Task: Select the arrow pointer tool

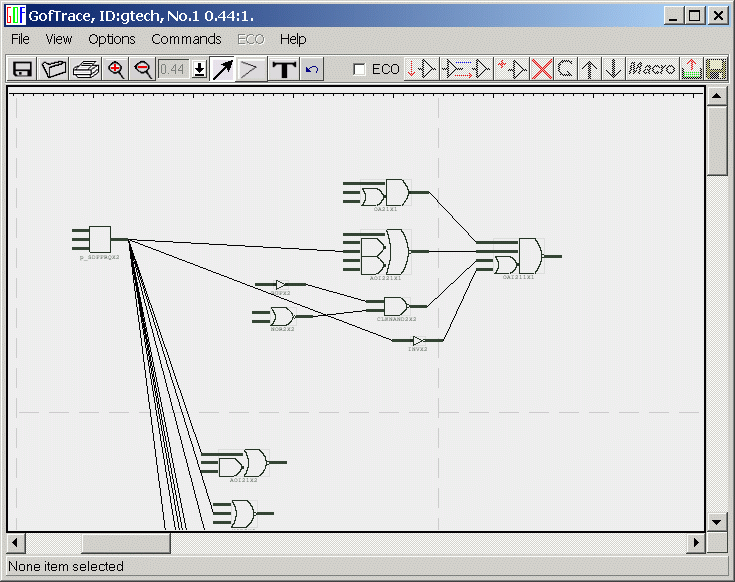Action: [222, 69]
